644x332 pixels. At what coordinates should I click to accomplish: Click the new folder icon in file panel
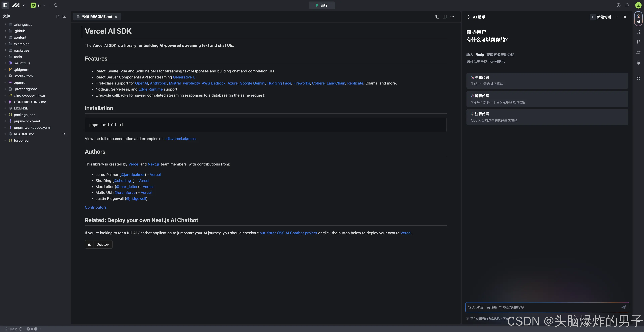pos(64,16)
